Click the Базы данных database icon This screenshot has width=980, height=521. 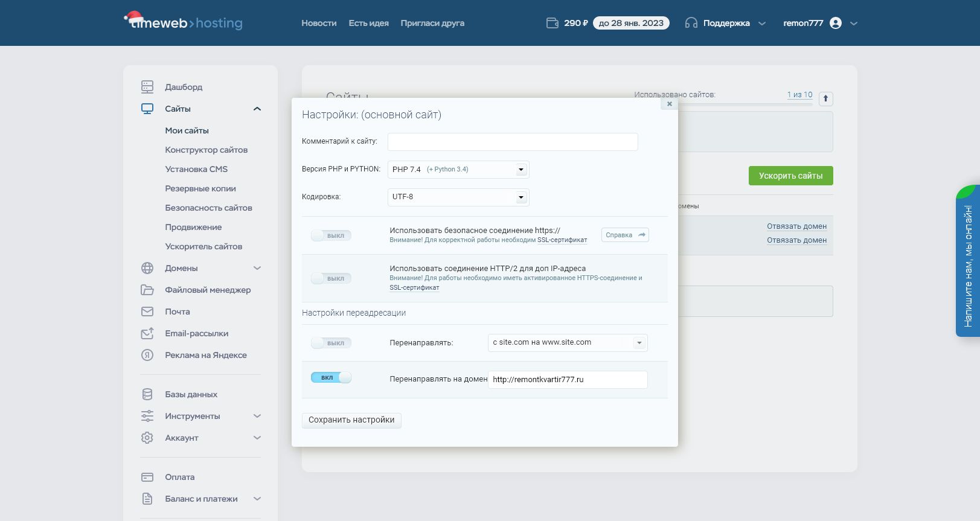(147, 394)
